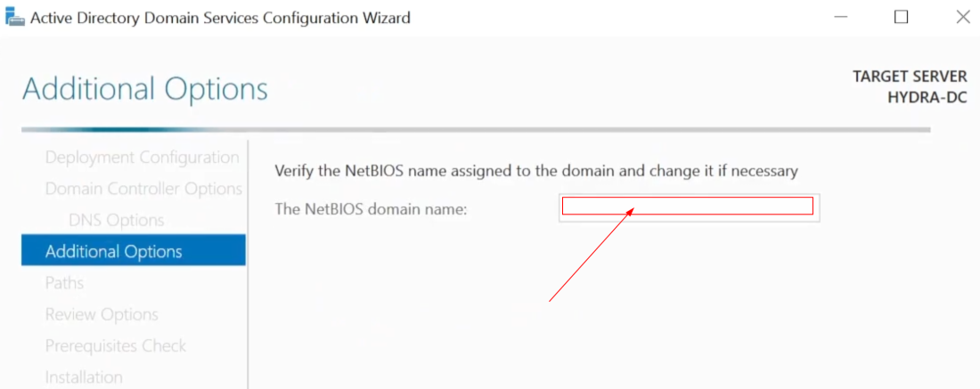Select the Installation step in the sidebar
Screen dimensions: 980x389
click(84, 377)
